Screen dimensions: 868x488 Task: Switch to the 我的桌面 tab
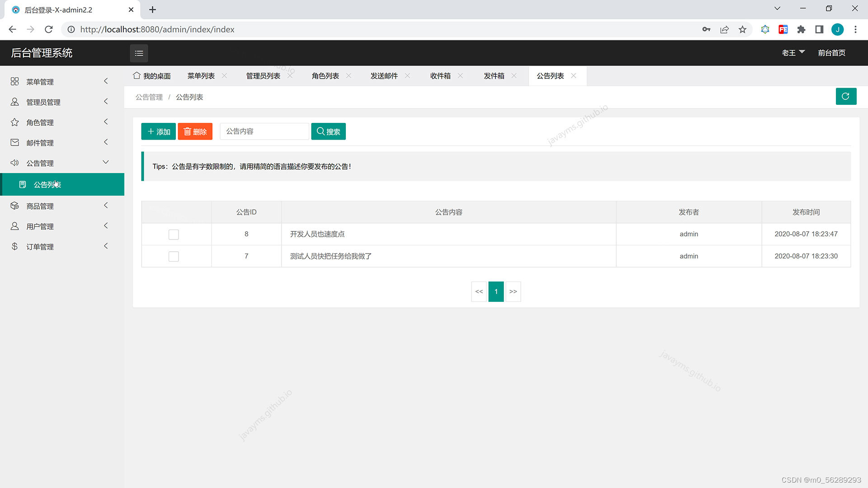coord(152,76)
